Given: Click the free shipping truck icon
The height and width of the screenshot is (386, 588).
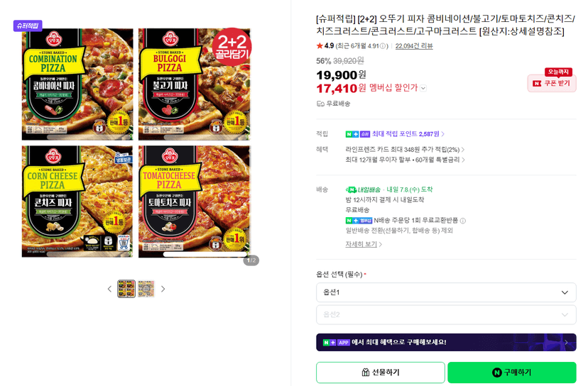Looking at the screenshot, I should point(320,104).
